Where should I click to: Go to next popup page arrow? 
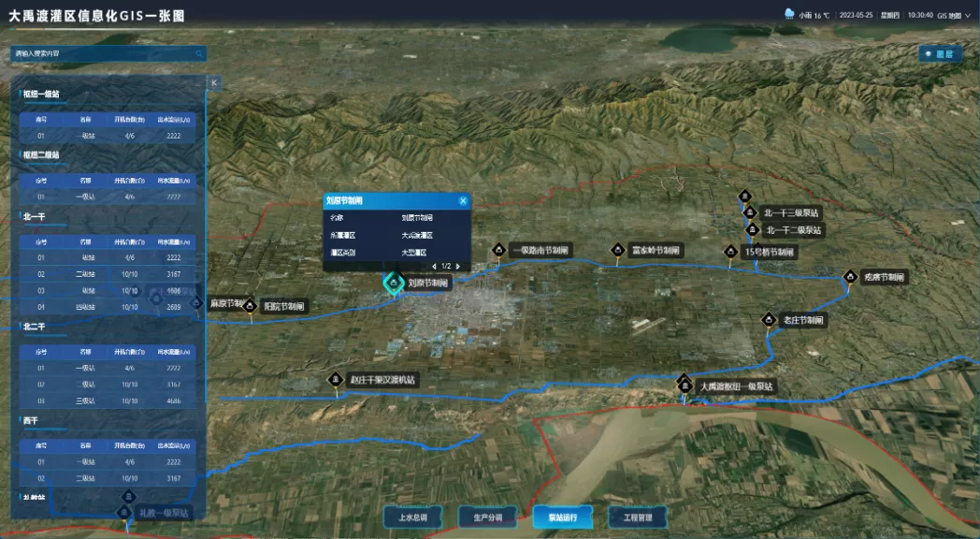pyautogui.click(x=458, y=267)
